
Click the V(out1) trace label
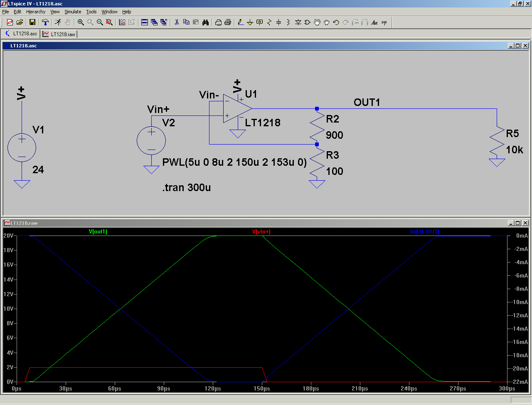pyautogui.click(x=98, y=232)
